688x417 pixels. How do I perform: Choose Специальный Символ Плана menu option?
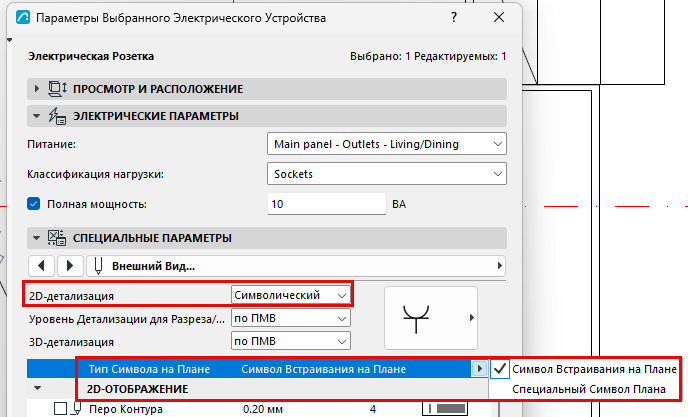[588, 389]
